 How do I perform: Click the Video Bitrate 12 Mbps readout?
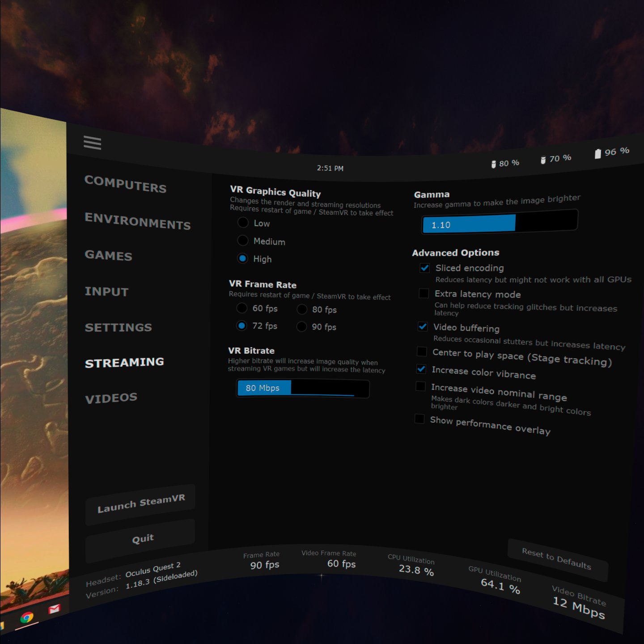[x=579, y=602]
